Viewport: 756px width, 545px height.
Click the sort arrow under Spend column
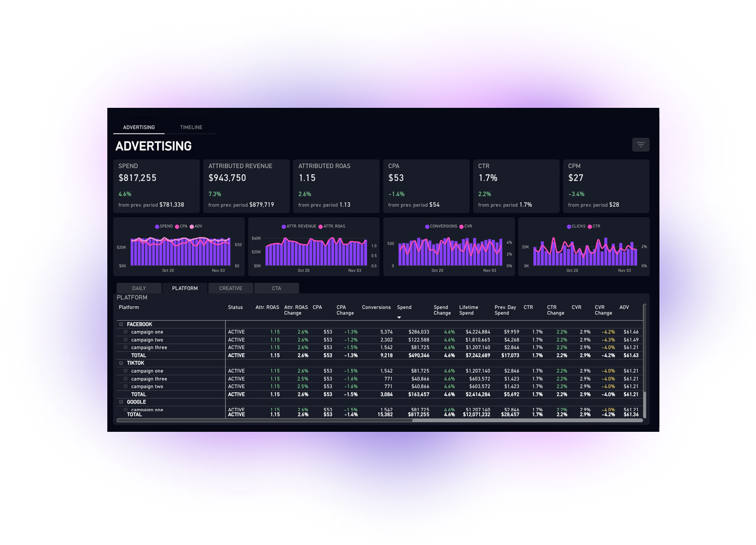click(x=399, y=318)
